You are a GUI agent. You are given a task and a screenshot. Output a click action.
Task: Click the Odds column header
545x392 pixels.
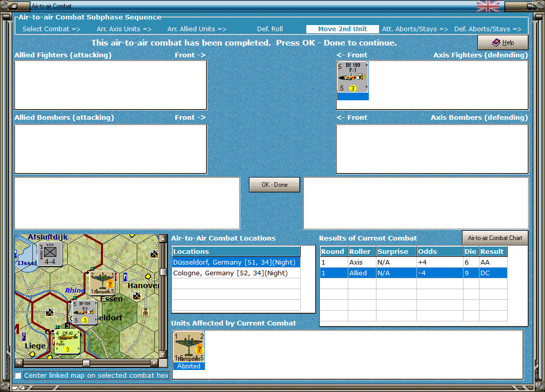tap(440, 251)
